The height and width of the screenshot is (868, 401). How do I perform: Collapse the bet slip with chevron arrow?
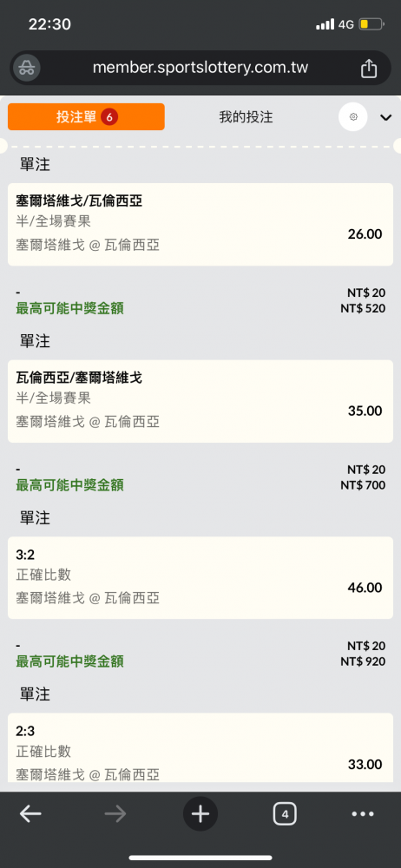pos(385,117)
